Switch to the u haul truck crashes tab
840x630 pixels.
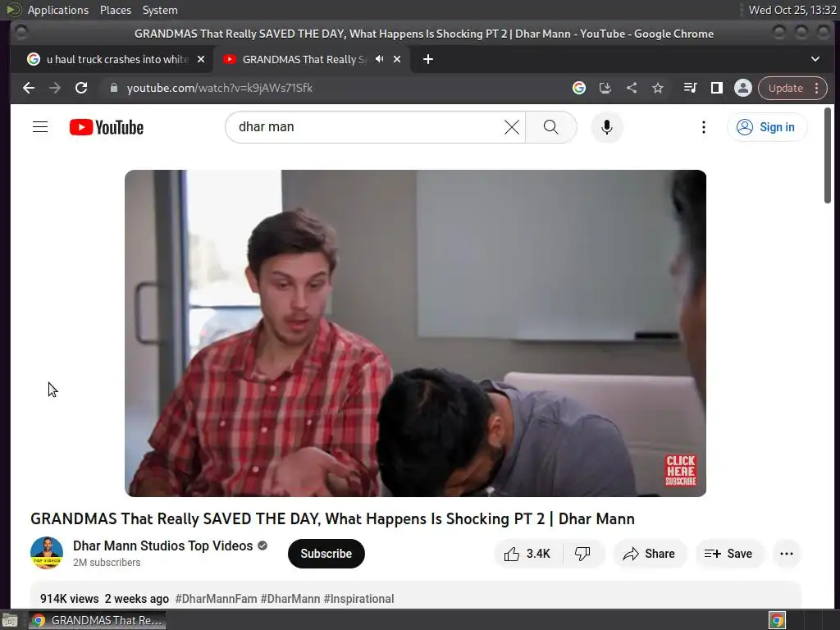(110, 59)
